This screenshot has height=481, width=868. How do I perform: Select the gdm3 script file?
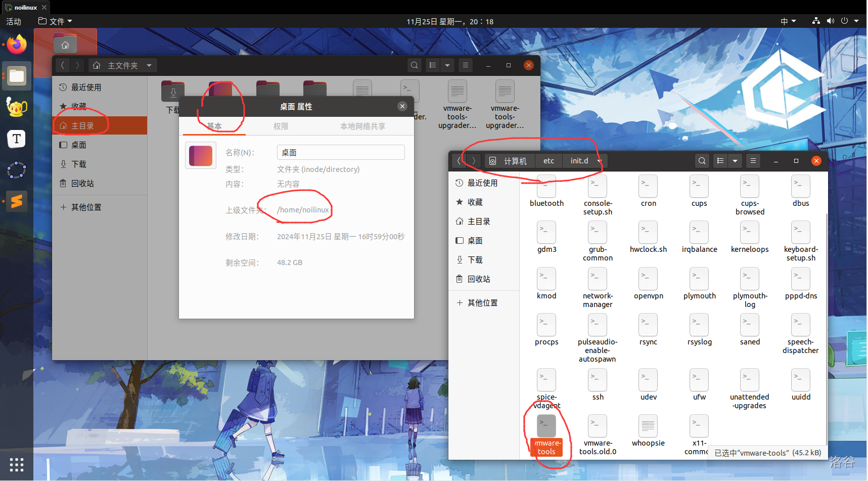546,237
